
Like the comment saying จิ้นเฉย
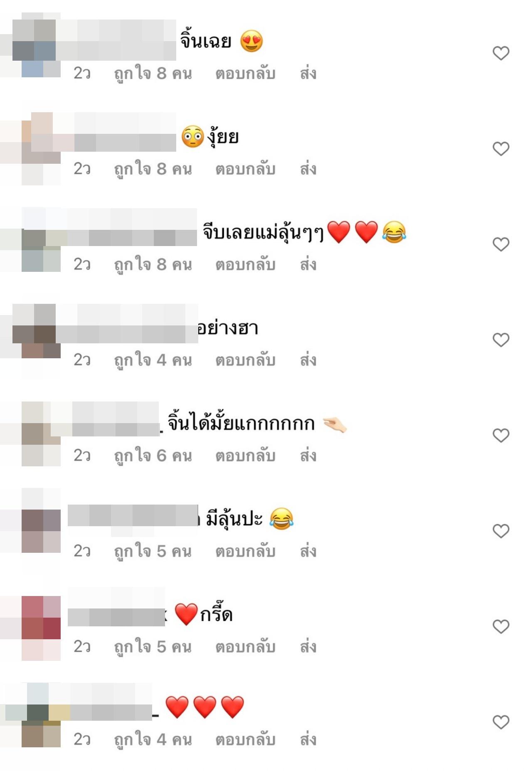pos(501,53)
